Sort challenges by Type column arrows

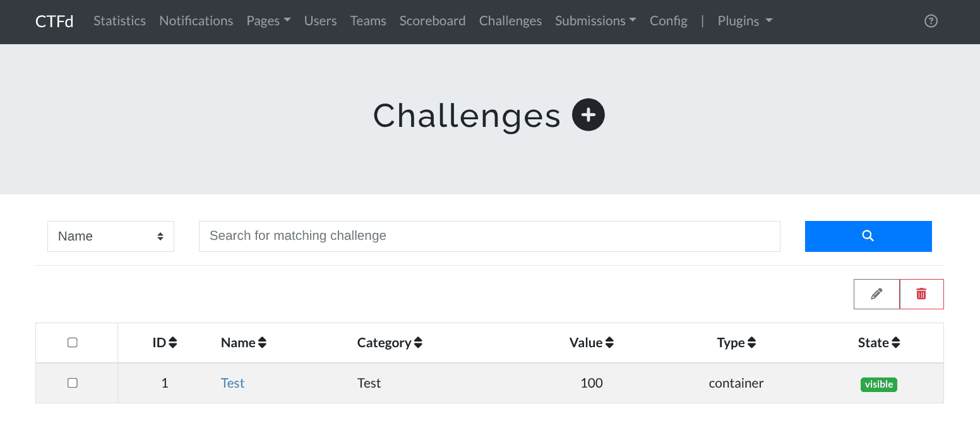click(751, 343)
